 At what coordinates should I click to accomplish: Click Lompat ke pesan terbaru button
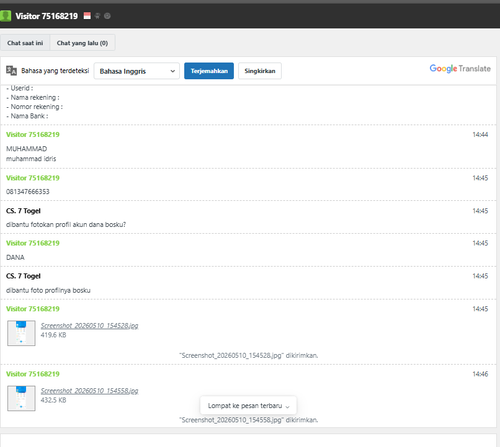(248, 406)
